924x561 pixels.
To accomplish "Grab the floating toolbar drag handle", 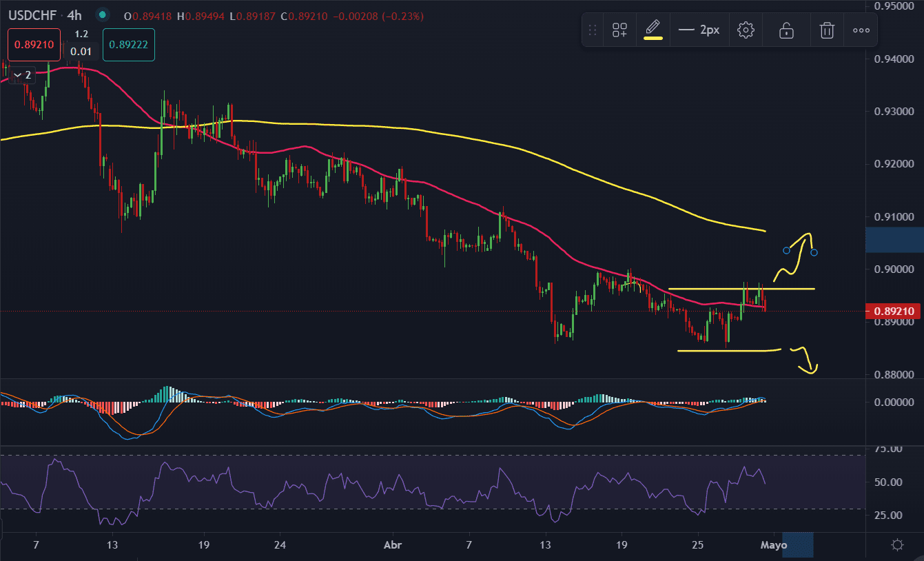I will [x=592, y=30].
